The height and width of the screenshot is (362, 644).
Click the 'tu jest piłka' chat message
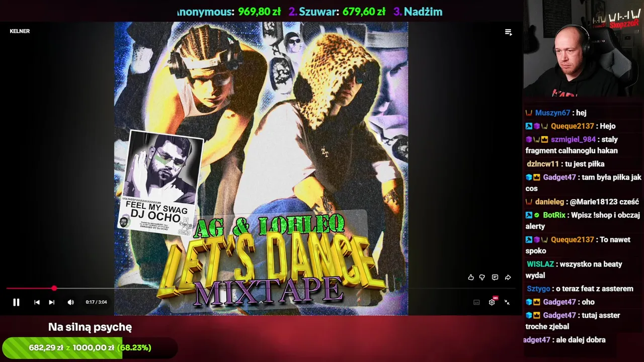coord(585,164)
